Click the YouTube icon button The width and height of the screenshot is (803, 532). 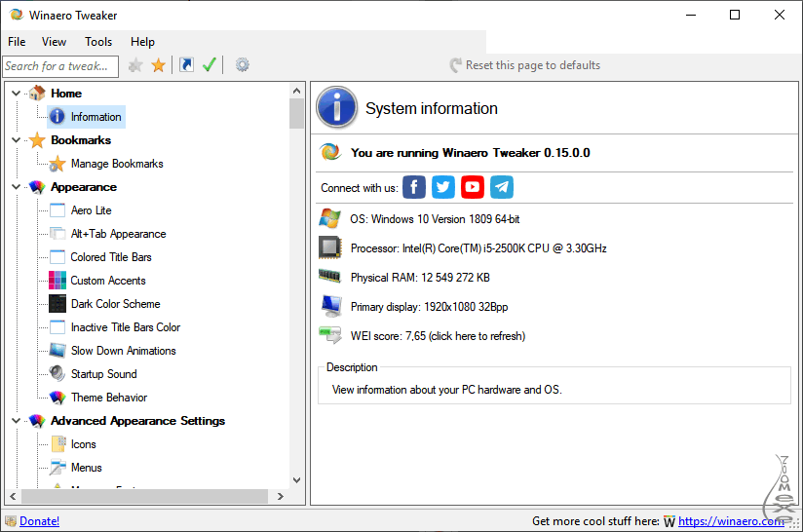[473, 187]
